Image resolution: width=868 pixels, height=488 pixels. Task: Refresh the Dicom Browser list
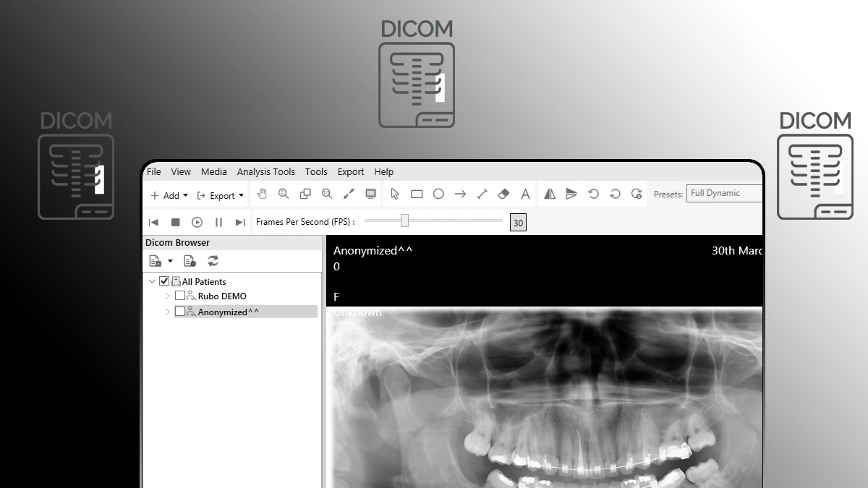(213, 261)
